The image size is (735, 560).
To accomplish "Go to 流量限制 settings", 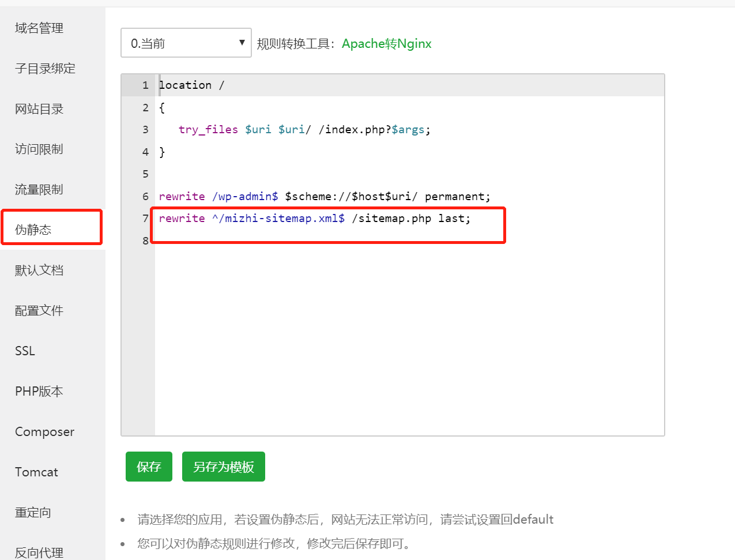I will 39,190.
